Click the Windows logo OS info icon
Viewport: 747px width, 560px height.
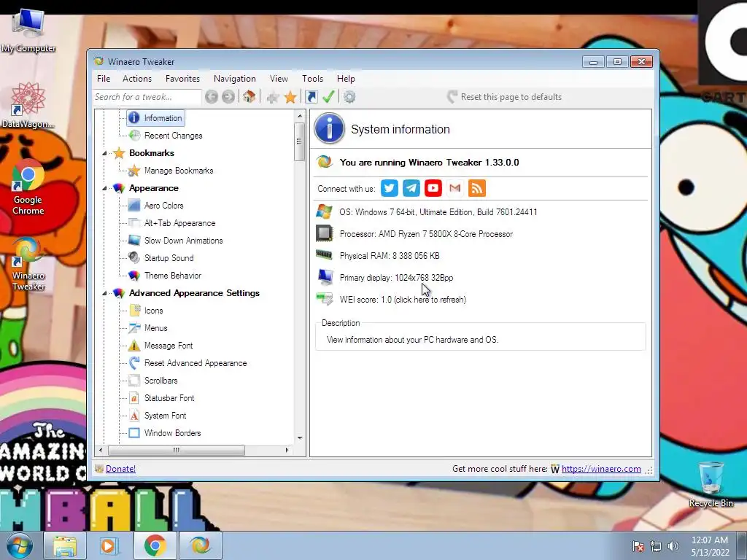coord(324,211)
